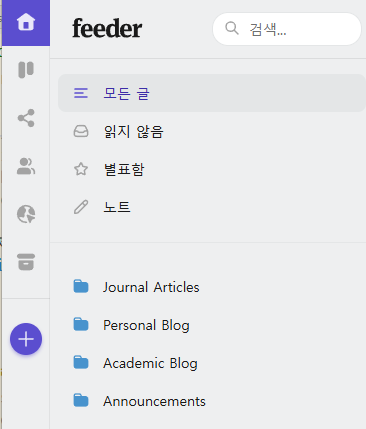366x429 pixels.
Task: Open the globe discover icon
Action: pos(26,214)
